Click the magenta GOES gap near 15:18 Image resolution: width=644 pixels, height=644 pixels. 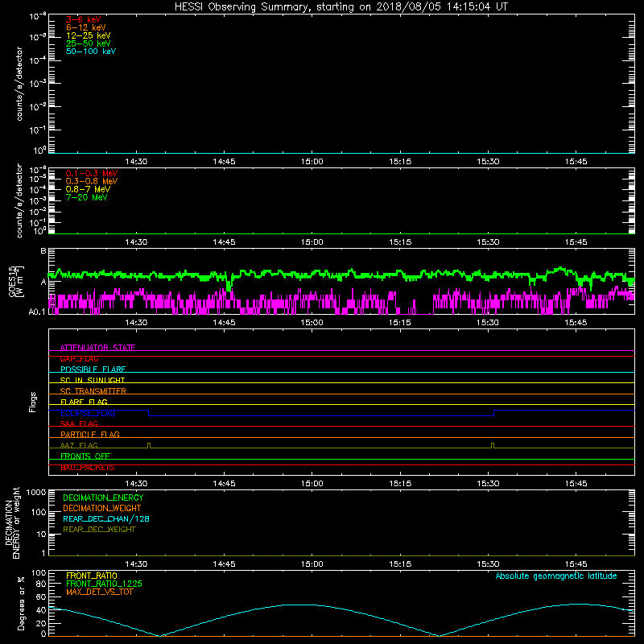(x=425, y=313)
